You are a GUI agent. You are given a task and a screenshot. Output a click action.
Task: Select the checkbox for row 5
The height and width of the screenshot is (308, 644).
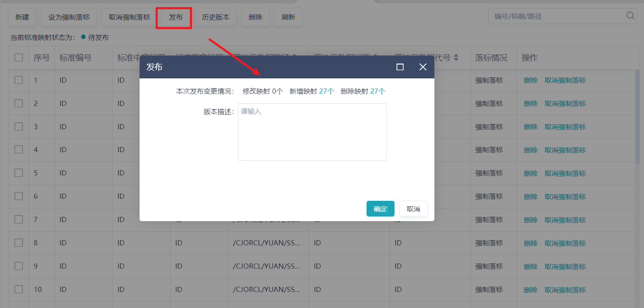point(19,173)
